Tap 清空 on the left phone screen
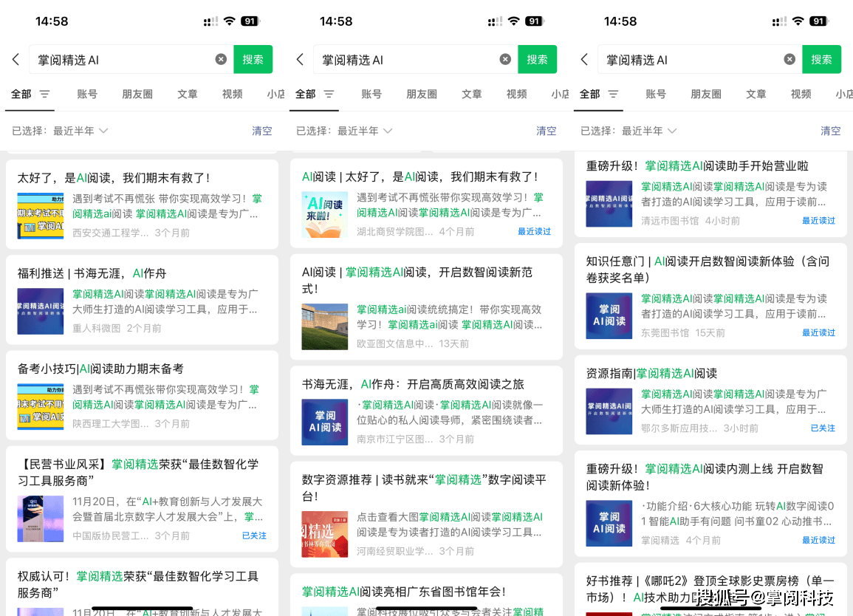 click(x=261, y=131)
